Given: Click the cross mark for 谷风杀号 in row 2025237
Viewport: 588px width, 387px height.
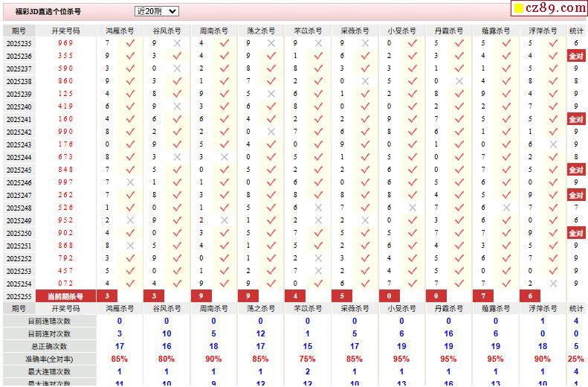Looking at the screenshot, I should (x=177, y=68).
